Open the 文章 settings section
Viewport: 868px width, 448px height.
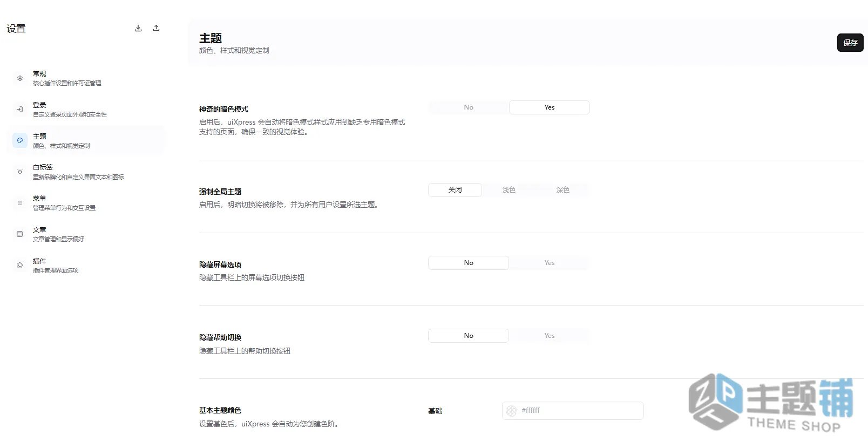coord(85,234)
